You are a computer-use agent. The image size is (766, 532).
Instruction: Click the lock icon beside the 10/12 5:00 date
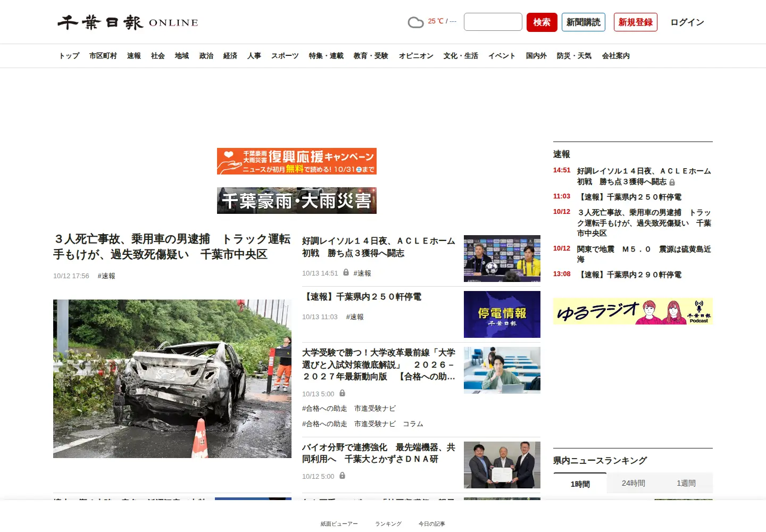(x=342, y=476)
